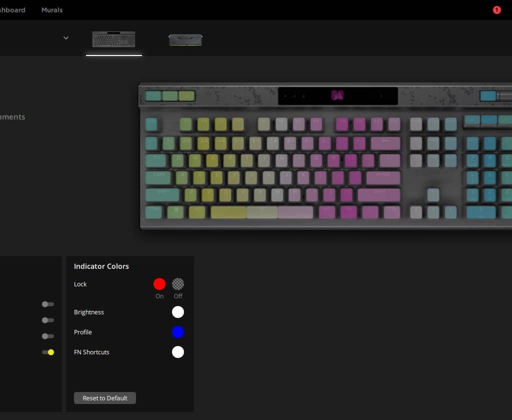Change the red Lock On color

(x=159, y=284)
